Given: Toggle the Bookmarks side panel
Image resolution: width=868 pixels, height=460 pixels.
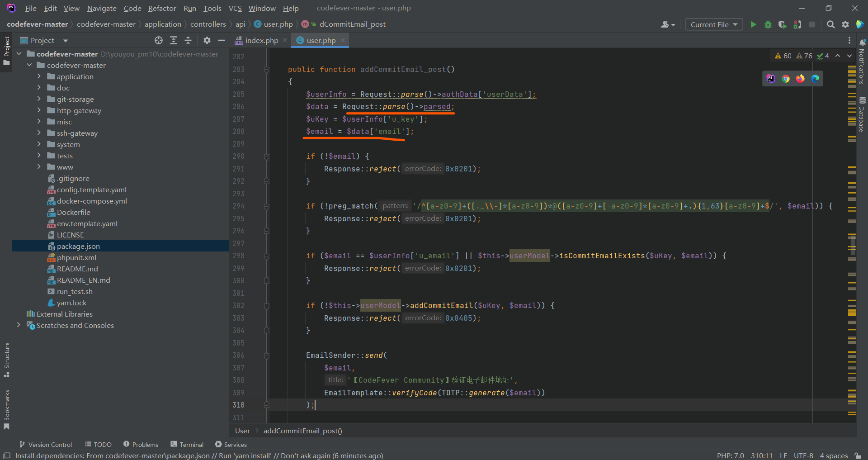Looking at the screenshot, I should click(x=7, y=409).
